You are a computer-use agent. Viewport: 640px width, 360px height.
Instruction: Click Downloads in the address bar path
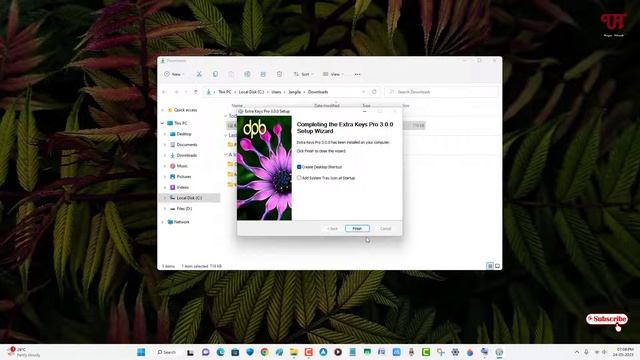coord(318,92)
